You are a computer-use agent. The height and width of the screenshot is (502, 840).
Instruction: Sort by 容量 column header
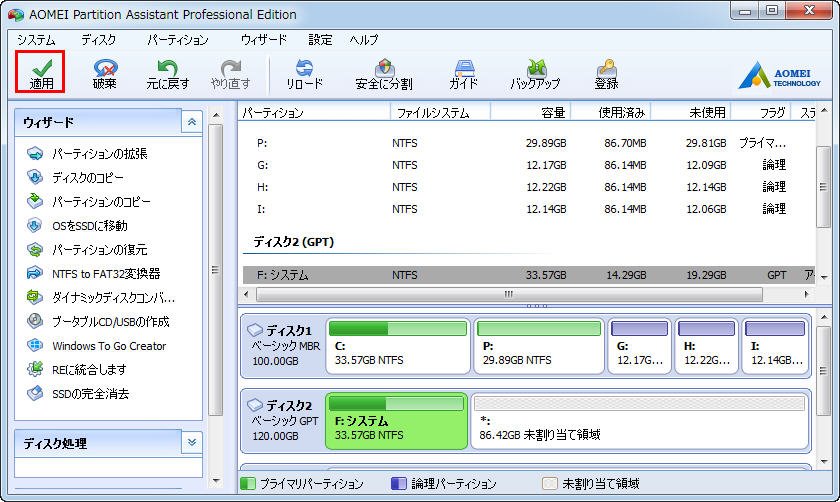(x=530, y=113)
